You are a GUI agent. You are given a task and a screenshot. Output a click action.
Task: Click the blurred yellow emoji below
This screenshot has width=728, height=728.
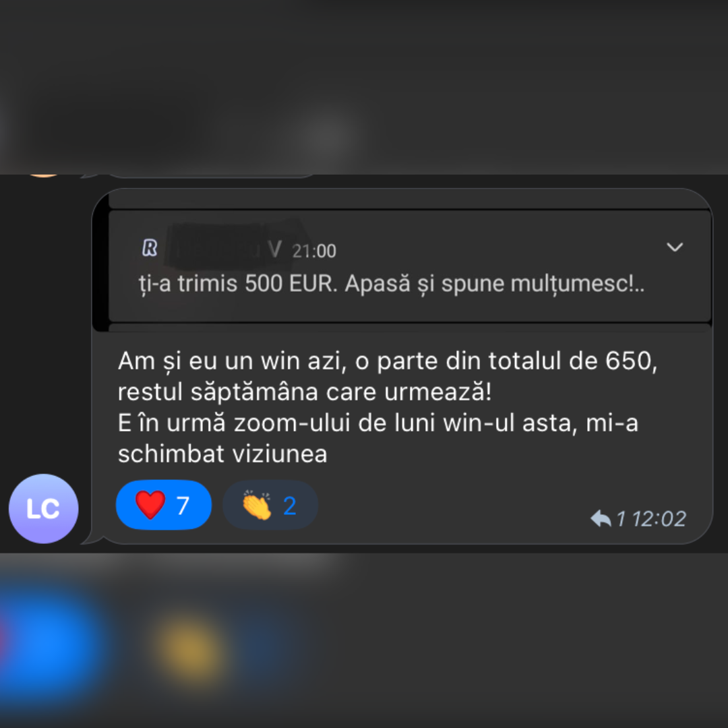pyautogui.click(x=190, y=648)
